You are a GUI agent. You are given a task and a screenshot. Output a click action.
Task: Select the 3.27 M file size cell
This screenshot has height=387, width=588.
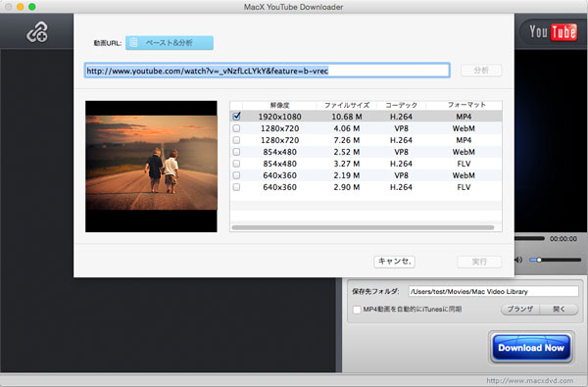(347, 164)
